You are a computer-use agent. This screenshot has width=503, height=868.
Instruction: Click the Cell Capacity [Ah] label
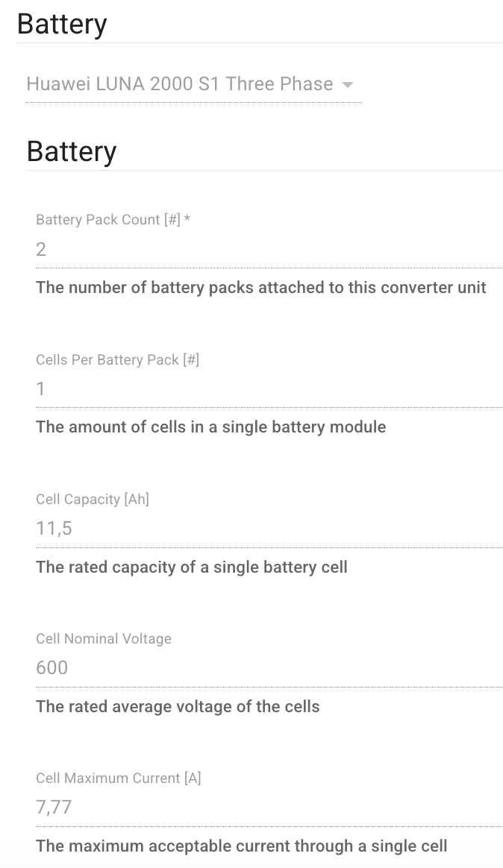(x=93, y=499)
